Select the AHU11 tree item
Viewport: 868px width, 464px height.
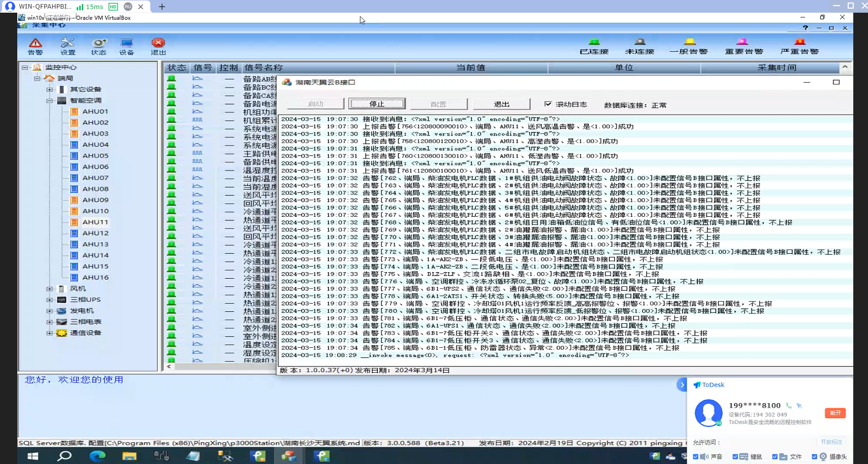point(95,222)
